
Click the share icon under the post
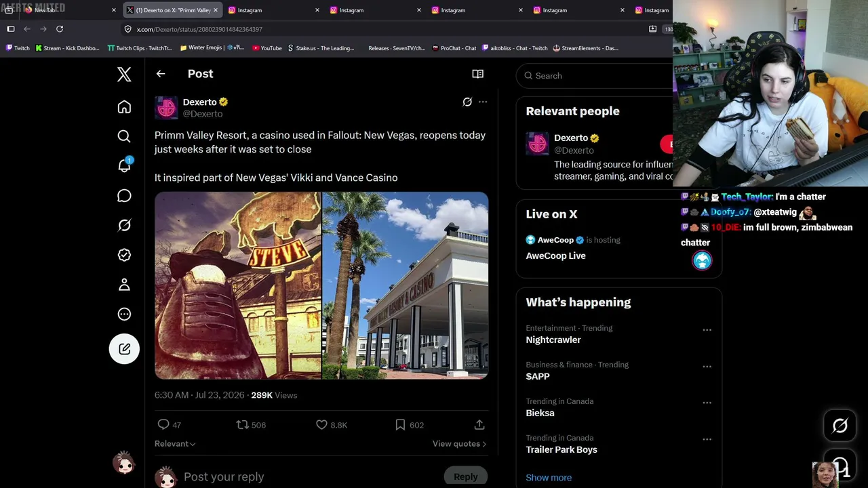coord(479,425)
